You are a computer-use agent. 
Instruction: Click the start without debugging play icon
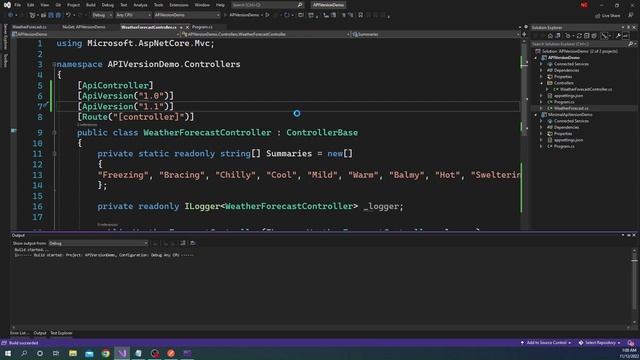(268, 15)
